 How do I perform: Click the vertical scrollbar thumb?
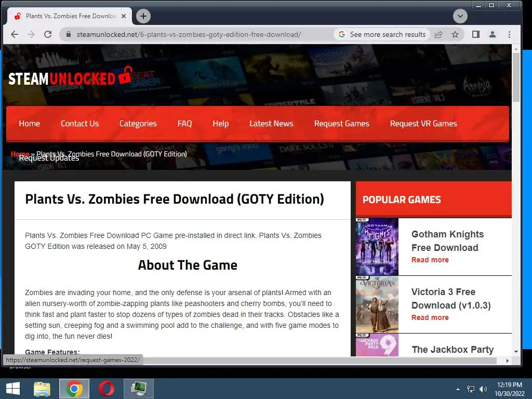pyautogui.click(x=516, y=77)
